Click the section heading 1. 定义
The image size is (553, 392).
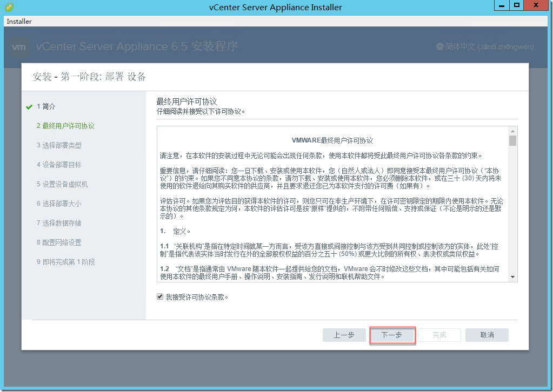175,231
